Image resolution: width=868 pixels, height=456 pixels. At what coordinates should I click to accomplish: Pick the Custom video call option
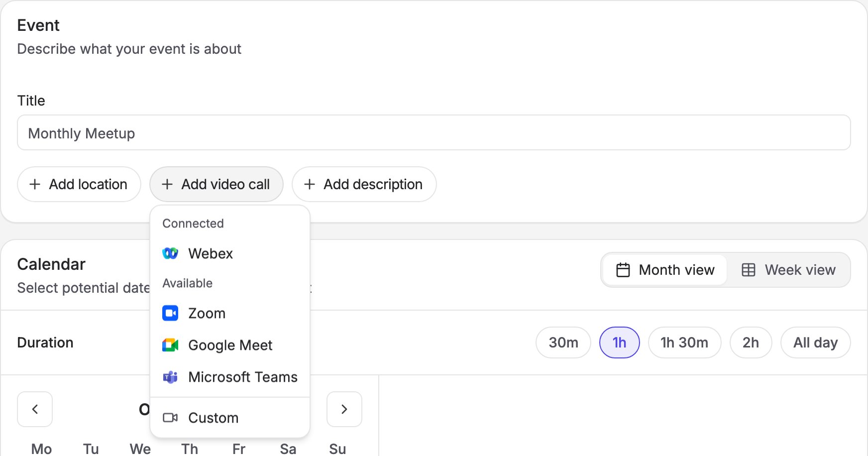click(230, 418)
